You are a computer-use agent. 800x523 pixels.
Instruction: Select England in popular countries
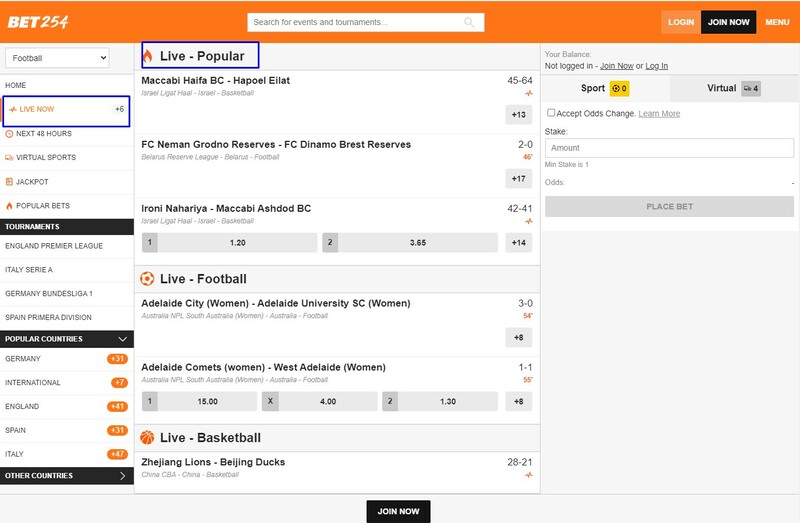[x=67, y=407]
